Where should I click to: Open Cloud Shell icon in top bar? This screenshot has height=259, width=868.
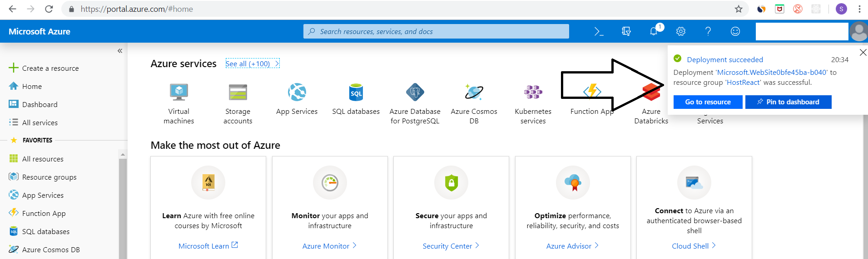[599, 31]
